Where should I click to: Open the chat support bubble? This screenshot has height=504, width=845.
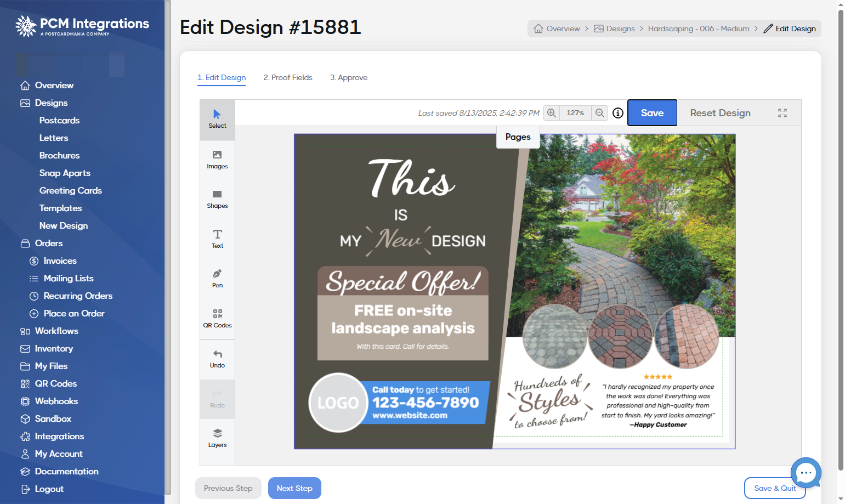(x=806, y=473)
